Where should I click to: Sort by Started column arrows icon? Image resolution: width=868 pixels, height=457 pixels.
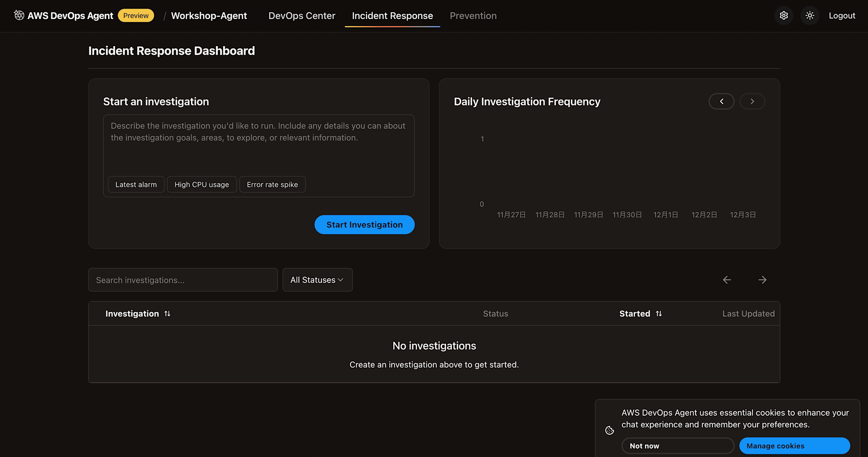point(659,314)
